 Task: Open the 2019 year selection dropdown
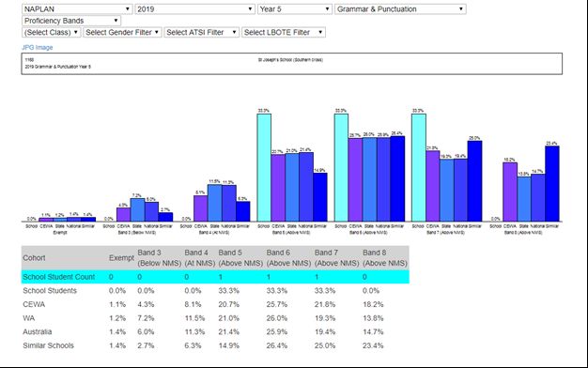[x=195, y=9]
